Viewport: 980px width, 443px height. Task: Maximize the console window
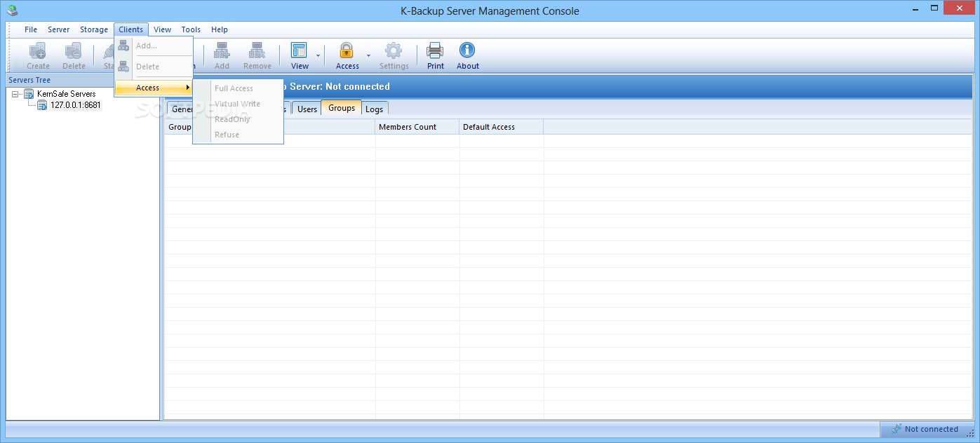coord(935,8)
